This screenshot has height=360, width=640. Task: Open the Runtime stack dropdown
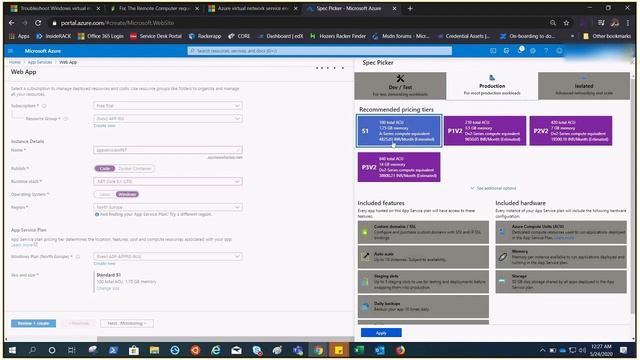[168, 181]
